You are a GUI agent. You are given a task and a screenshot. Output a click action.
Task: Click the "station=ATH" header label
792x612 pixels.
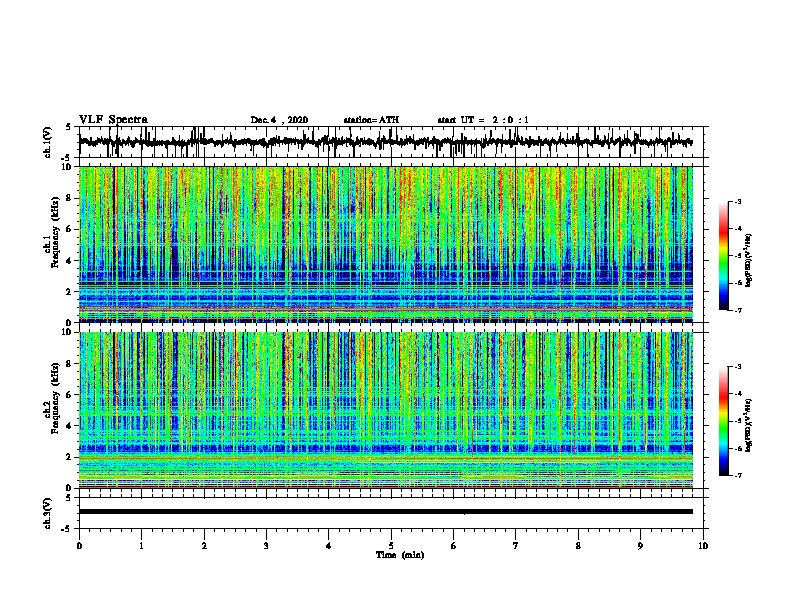pyautogui.click(x=371, y=120)
